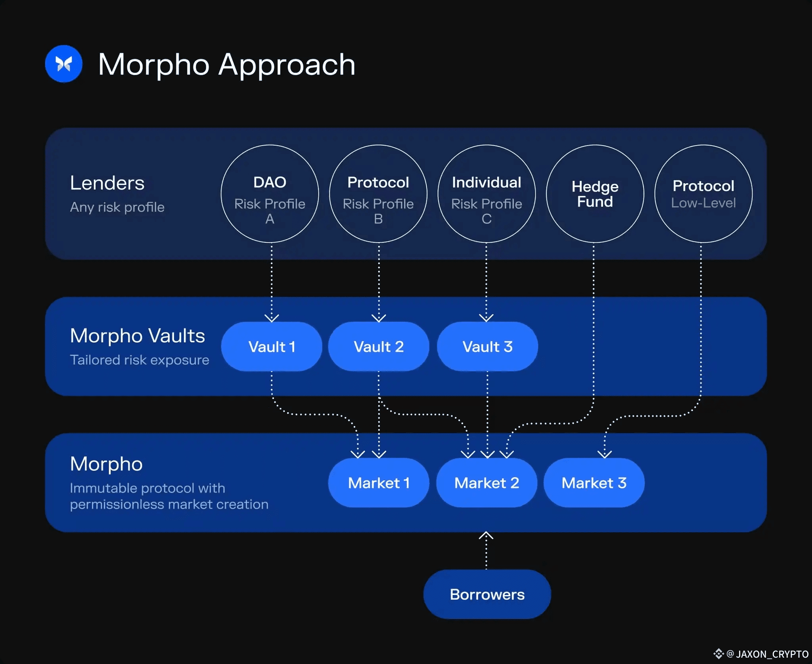Click the Vault 1 button

(x=272, y=347)
